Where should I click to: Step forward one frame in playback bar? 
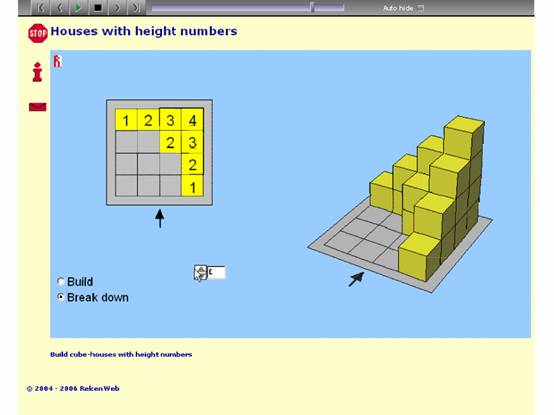click(117, 7)
